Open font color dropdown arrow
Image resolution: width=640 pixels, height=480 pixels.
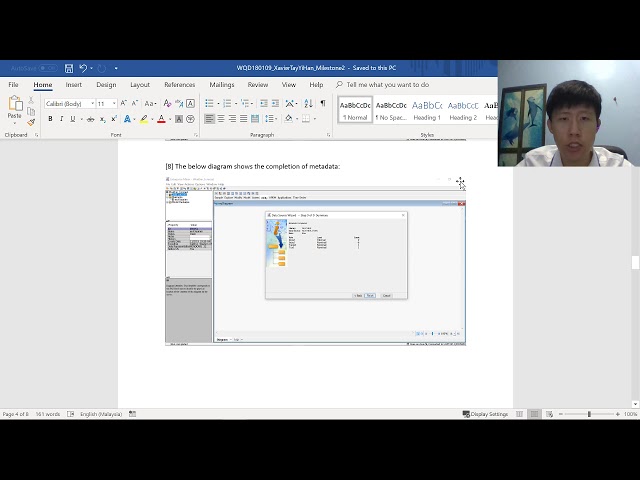click(170, 119)
